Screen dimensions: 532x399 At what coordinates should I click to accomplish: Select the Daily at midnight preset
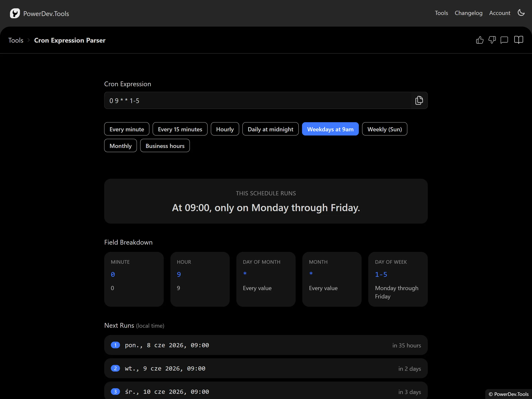(x=270, y=129)
